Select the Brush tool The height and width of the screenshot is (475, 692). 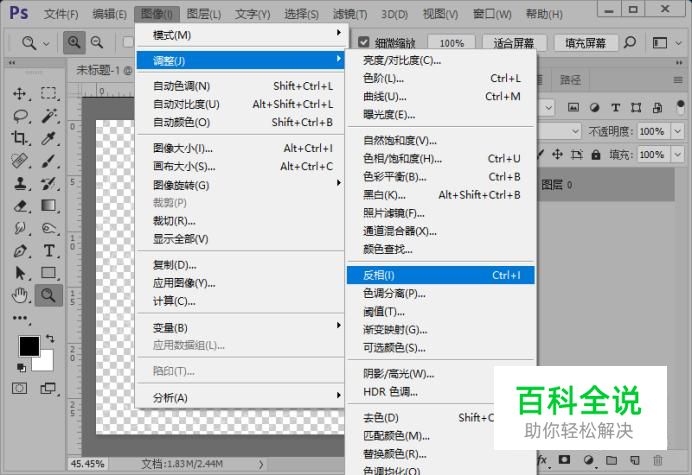tap(49, 161)
